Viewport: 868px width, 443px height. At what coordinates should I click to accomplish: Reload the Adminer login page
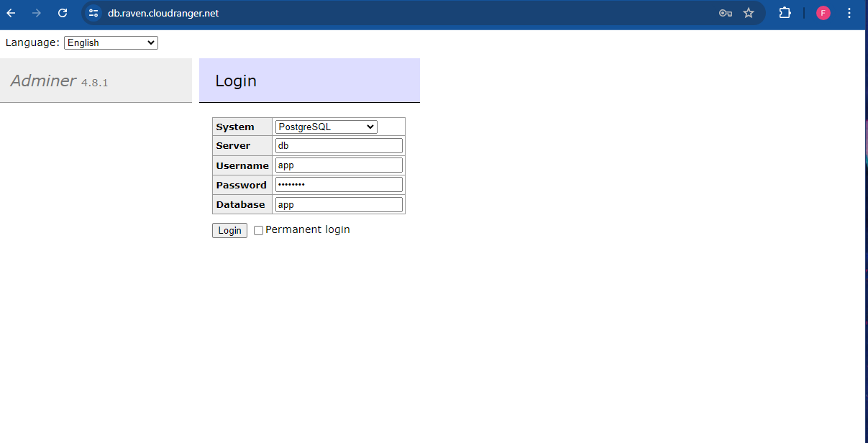[x=63, y=12]
